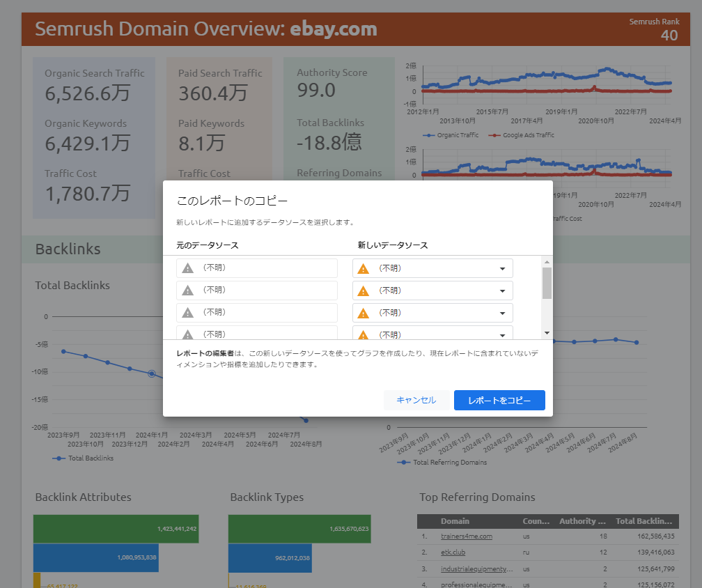This screenshot has width=702, height=588.
Task: Click the blue 962,012,038 bar in Backlink Types
Action: 270,558
